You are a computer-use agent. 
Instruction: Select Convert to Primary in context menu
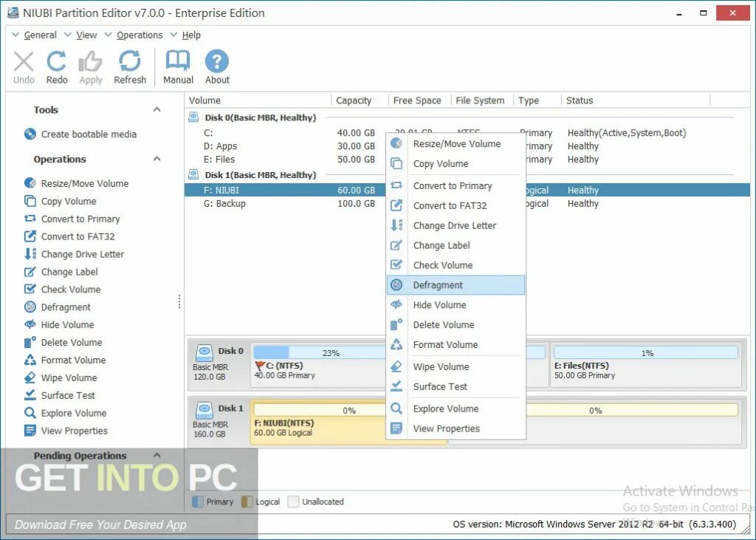coord(456,186)
